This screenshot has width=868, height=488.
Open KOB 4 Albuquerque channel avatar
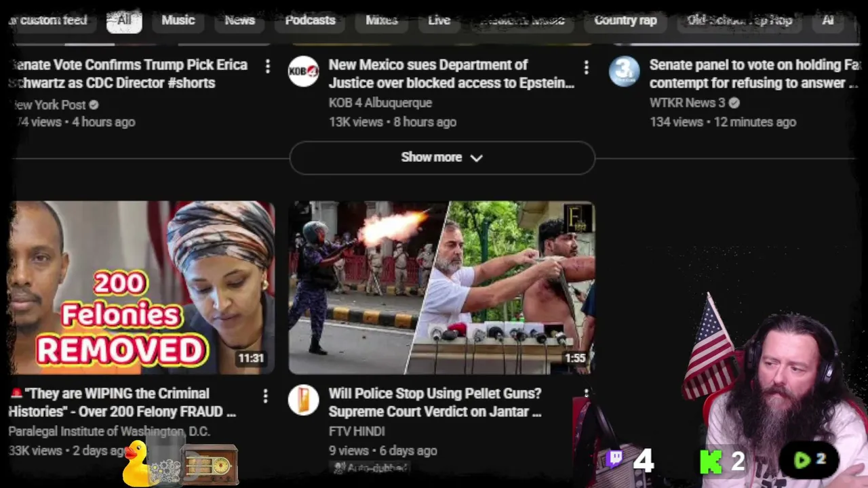[303, 72]
